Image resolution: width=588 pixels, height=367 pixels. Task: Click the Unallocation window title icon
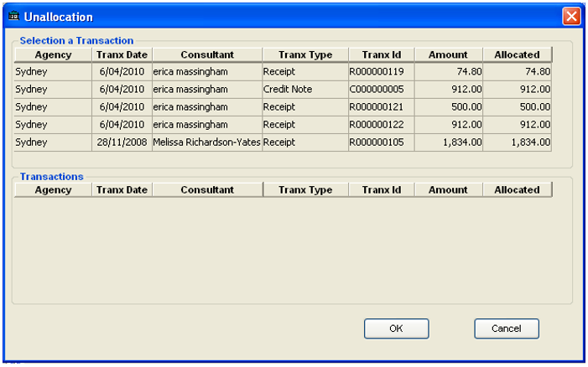coord(13,16)
